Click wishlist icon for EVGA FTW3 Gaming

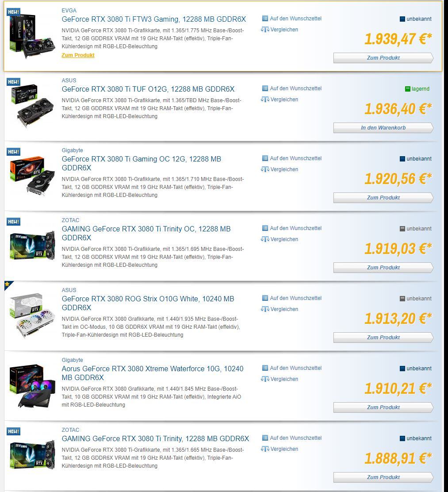(x=265, y=19)
